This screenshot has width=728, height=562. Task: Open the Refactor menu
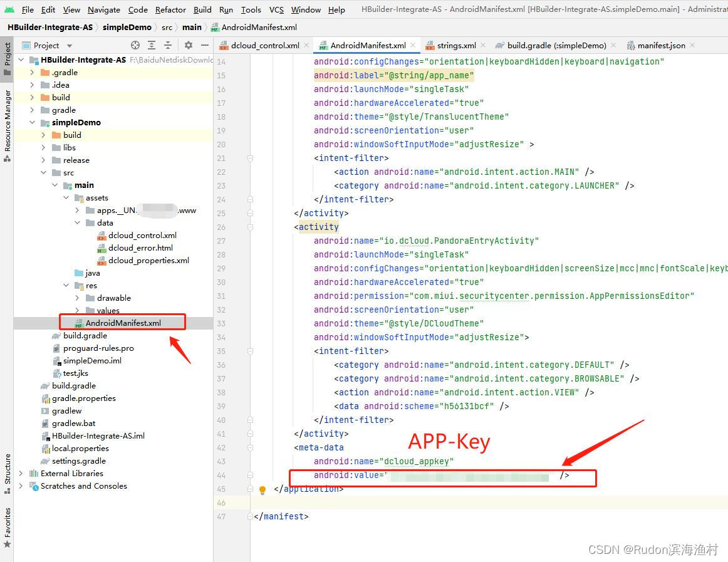[170, 9]
